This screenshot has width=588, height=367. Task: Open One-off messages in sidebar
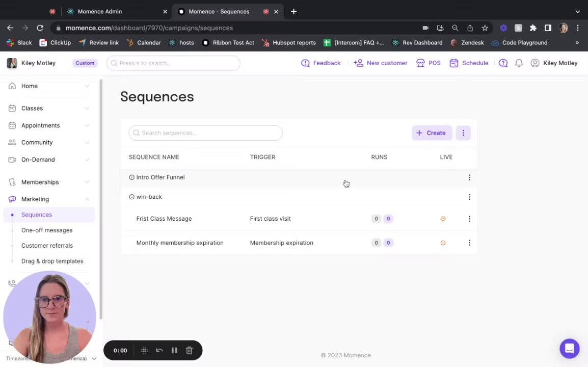tap(47, 230)
